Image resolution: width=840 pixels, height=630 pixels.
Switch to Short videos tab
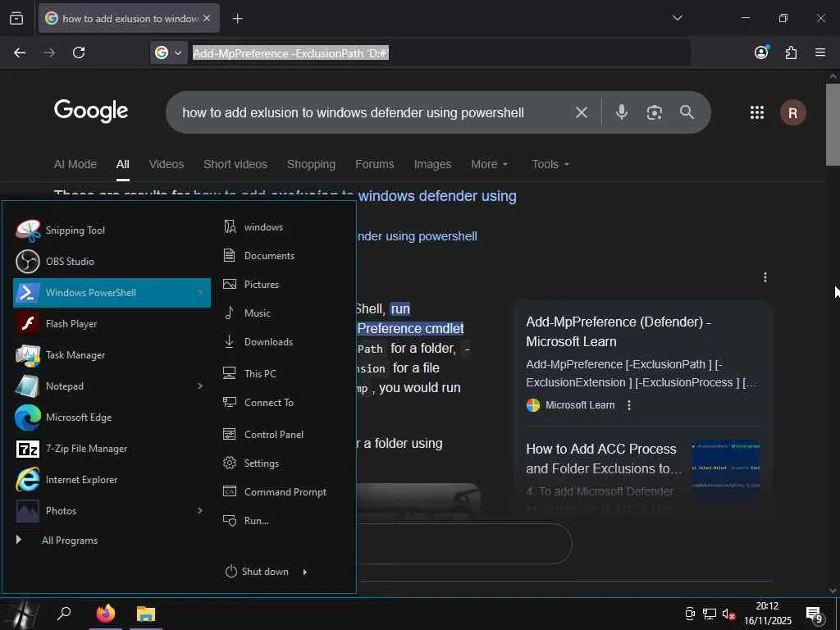235,164
